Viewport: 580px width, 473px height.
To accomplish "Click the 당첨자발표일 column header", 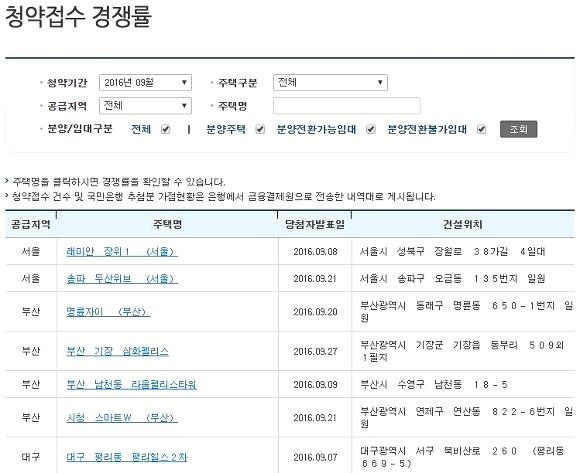I will [x=315, y=224].
